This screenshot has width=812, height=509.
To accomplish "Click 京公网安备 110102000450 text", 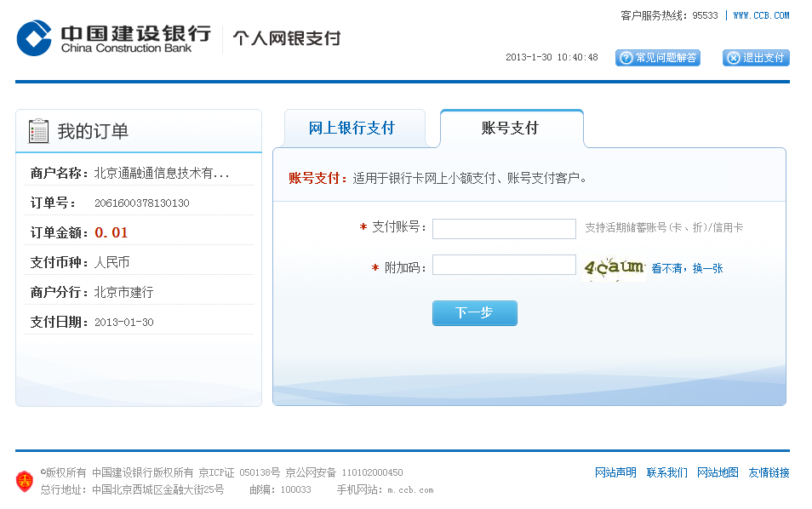I will click(x=344, y=472).
